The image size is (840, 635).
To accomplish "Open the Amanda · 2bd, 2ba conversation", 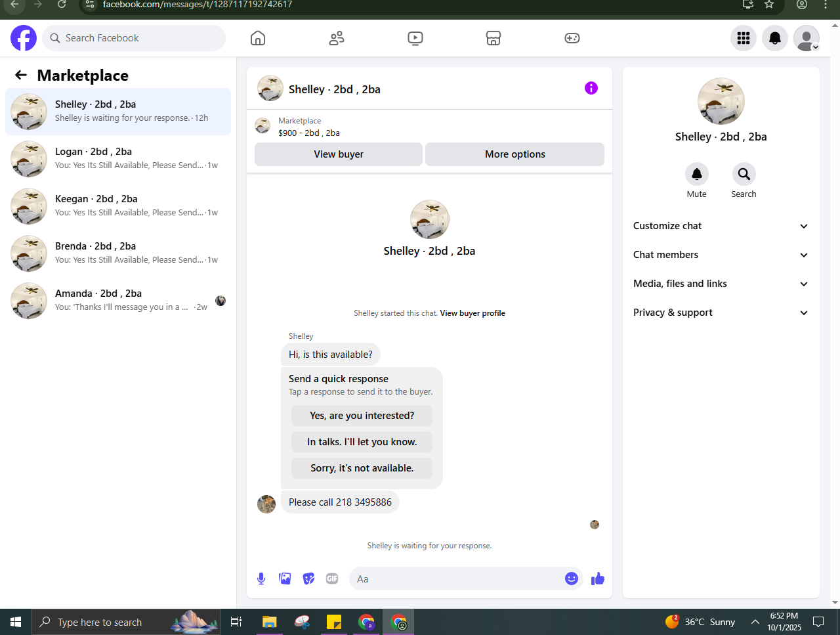I will (x=118, y=301).
